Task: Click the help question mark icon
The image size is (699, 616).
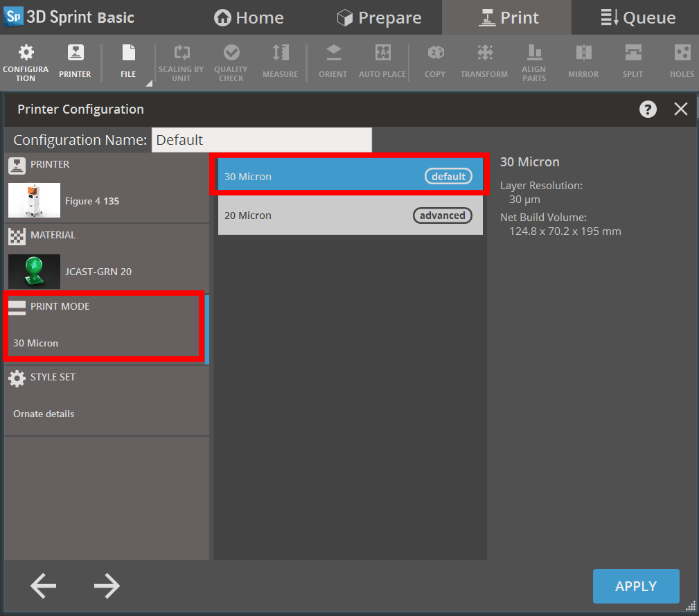Action: coord(647,109)
